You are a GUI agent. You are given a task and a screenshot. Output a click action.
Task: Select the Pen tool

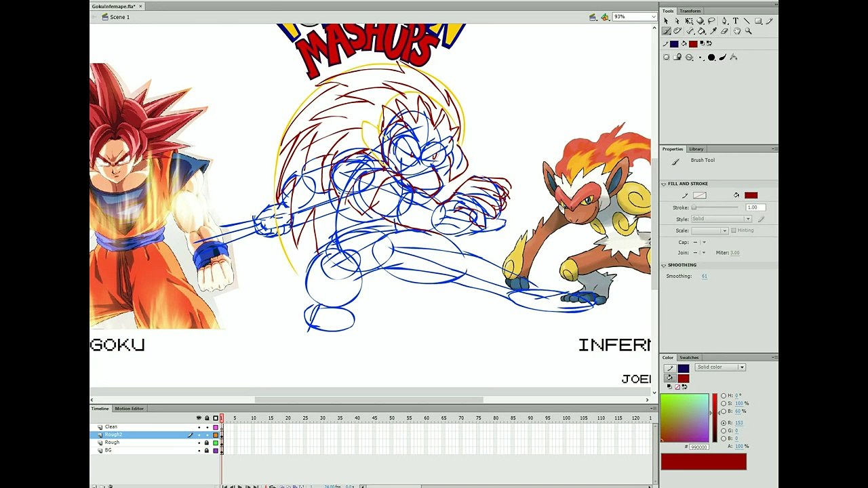[724, 21]
